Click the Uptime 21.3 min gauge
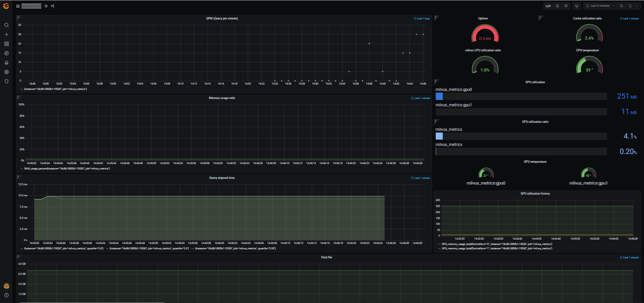Screen dimensions: 644x303 pos(485,34)
